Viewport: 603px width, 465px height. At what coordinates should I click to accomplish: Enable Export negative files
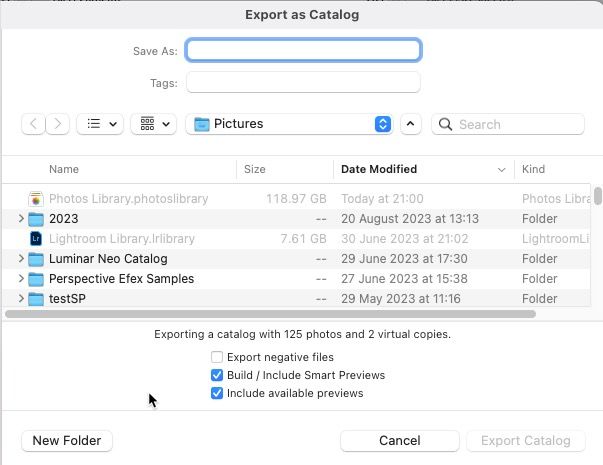point(217,357)
